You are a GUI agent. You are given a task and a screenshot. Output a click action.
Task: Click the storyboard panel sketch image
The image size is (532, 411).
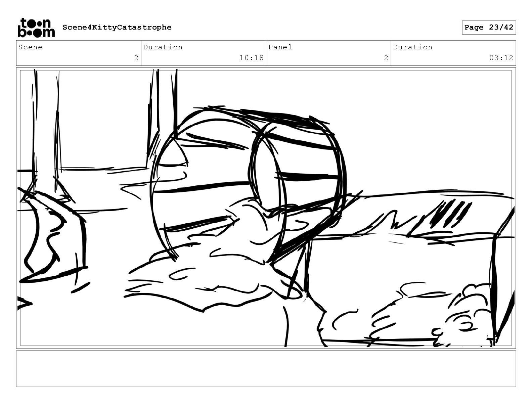point(266,208)
